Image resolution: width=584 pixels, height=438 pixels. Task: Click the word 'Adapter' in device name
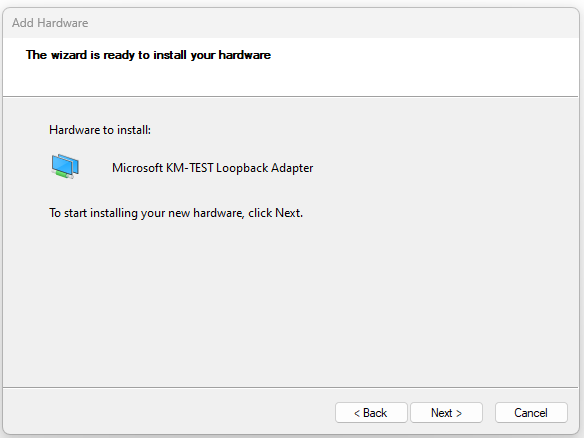pyautogui.click(x=292, y=168)
